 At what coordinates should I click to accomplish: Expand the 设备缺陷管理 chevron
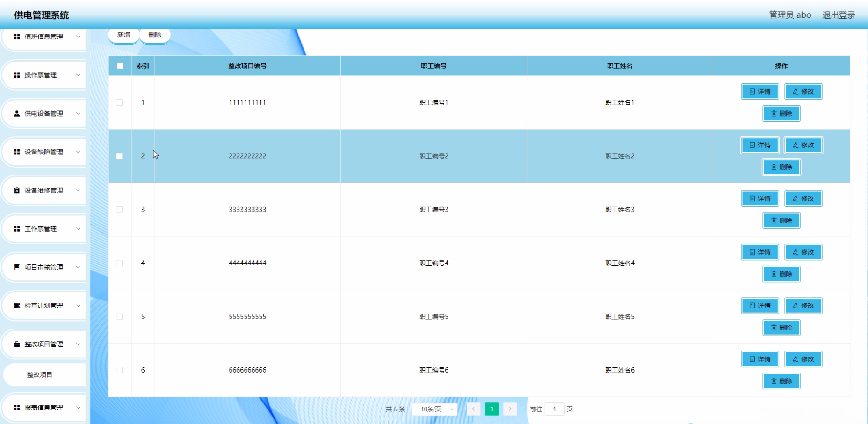[78, 152]
